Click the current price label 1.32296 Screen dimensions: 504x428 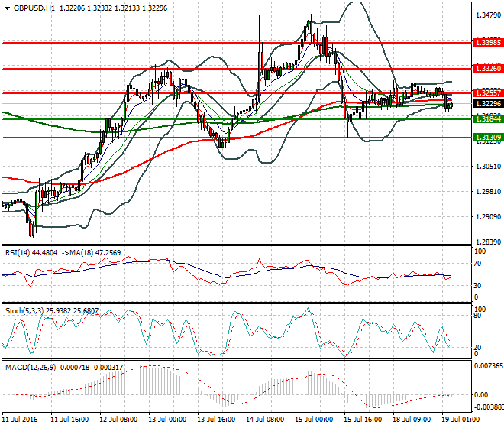click(x=488, y=104)
